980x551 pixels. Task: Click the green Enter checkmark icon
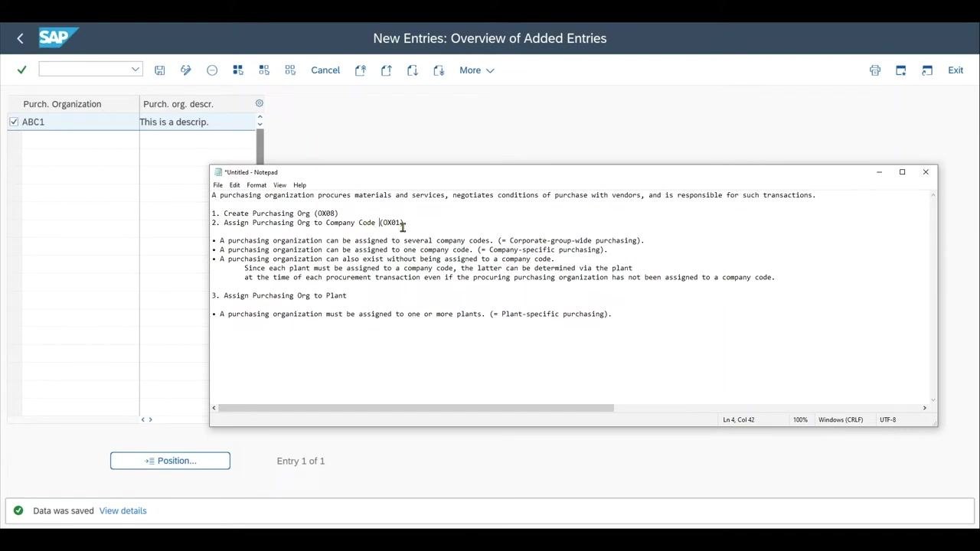21,70
